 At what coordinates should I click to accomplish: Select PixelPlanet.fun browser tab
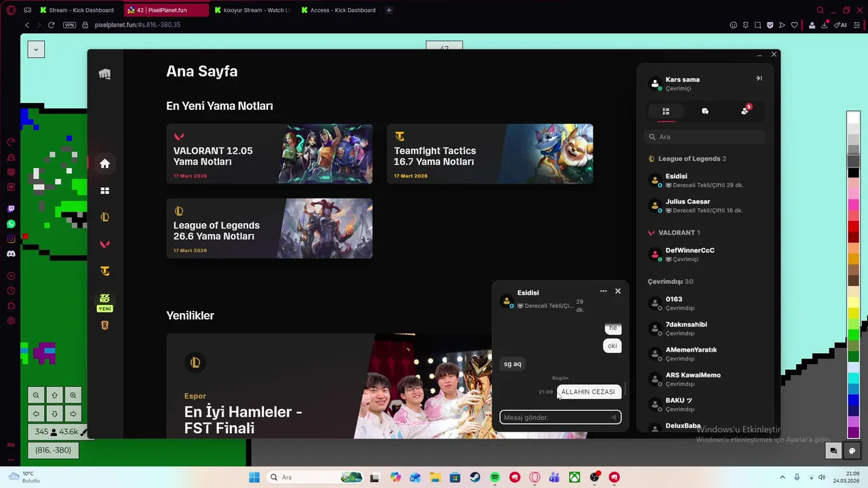166,10
